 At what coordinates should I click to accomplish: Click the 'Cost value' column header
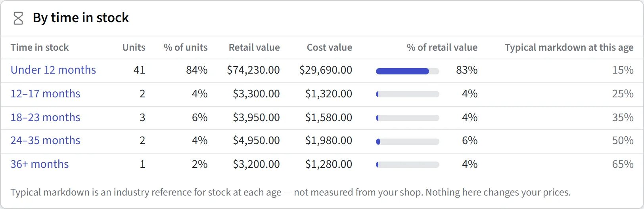point(330,47)
